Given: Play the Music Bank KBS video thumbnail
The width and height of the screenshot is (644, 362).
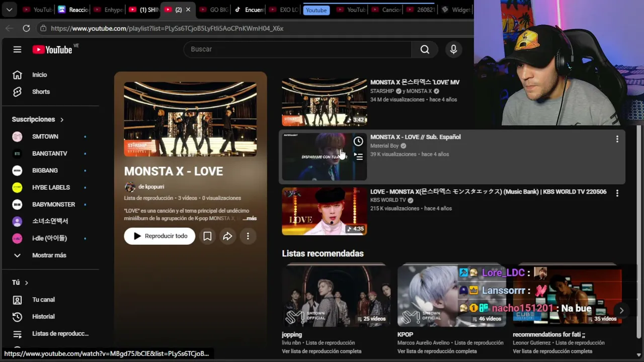Looking at the screenshot, I should pyautogui.click(x=325, y=211).
